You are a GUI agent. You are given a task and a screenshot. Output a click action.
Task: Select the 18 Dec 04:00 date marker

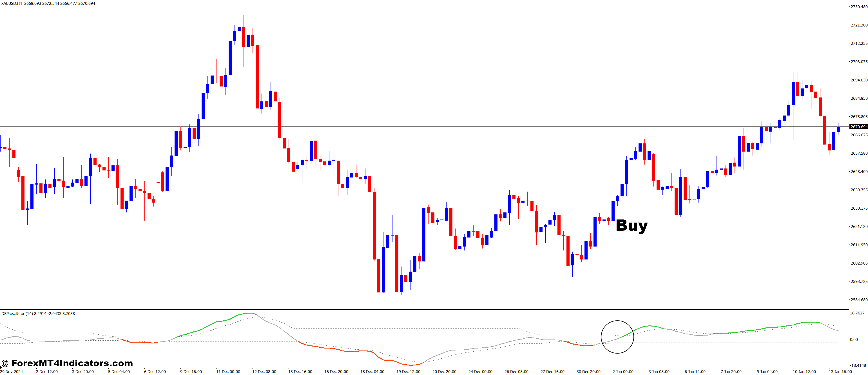tap(372, 372)
